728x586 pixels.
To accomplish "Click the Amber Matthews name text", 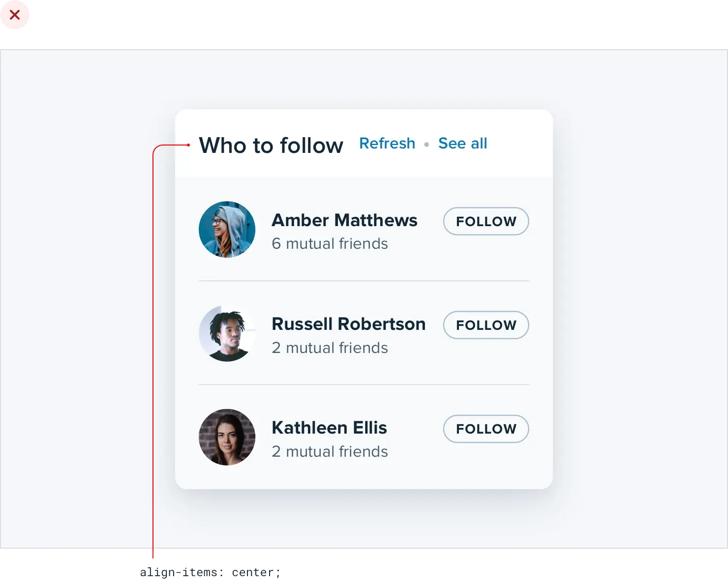I will click(x=344, y=220).
